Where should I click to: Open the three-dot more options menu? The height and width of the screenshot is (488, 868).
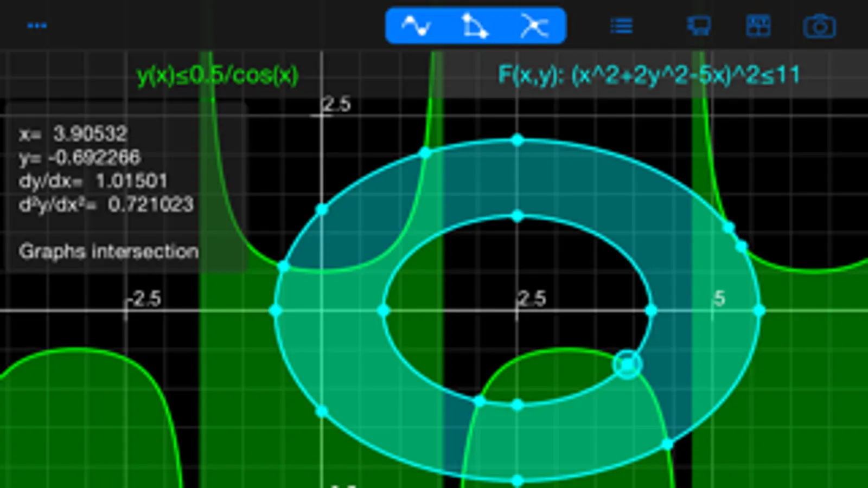[x=37, y=25]
